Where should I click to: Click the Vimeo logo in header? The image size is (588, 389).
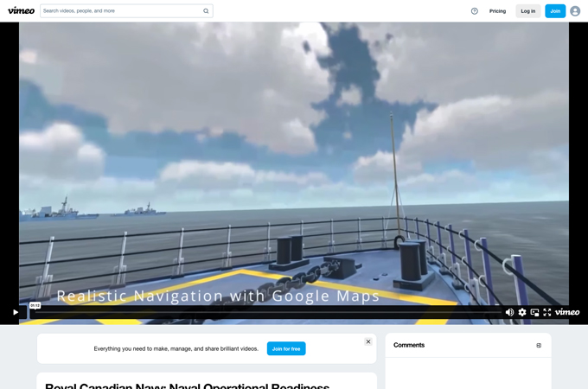coord(21,10)
